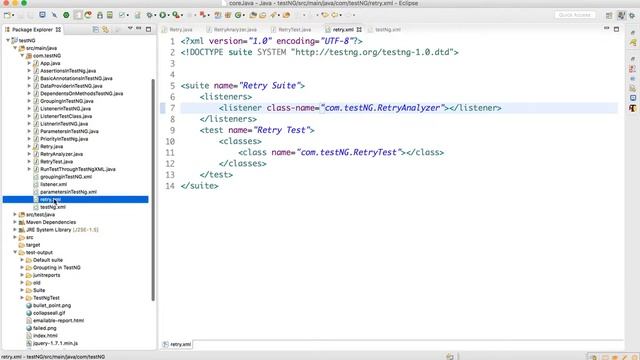This screenshot has width=640, height=360.
Task: Select the highlighted retry.xml tree item
Action: (x=76, y=199)
